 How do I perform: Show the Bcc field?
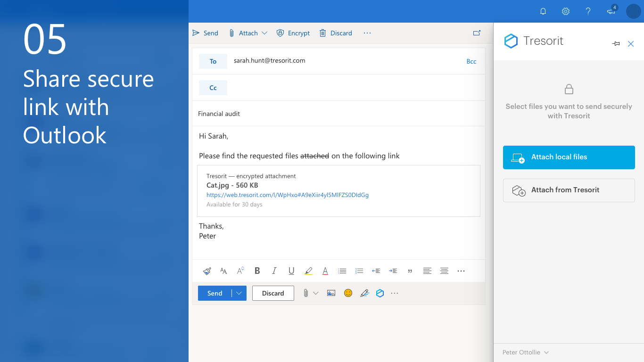(471, 61)
